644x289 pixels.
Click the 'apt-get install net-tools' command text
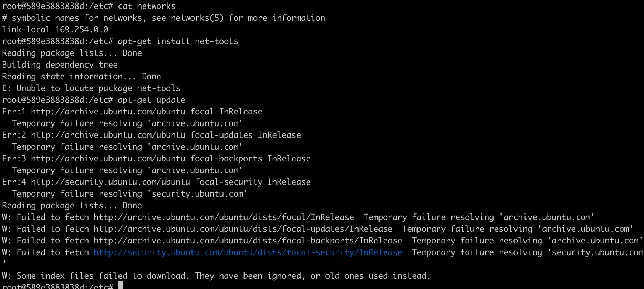coord(178,41)
